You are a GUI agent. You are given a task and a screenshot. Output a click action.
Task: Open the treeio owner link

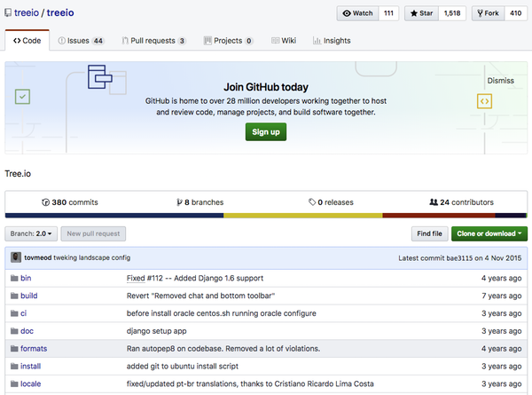click(27, 13)
